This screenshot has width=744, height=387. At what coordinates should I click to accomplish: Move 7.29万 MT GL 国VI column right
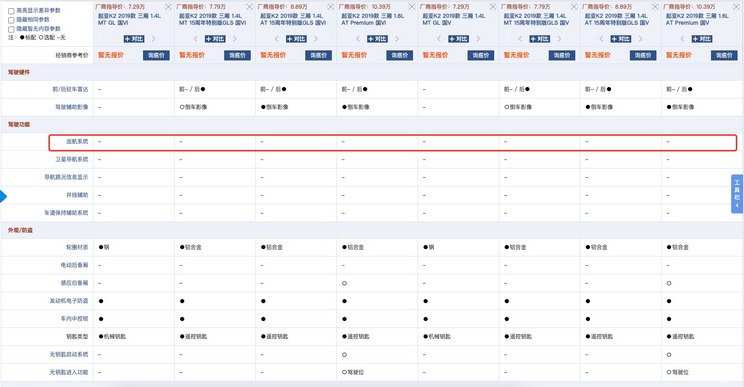pyautogui.click(x=154, y=39)
